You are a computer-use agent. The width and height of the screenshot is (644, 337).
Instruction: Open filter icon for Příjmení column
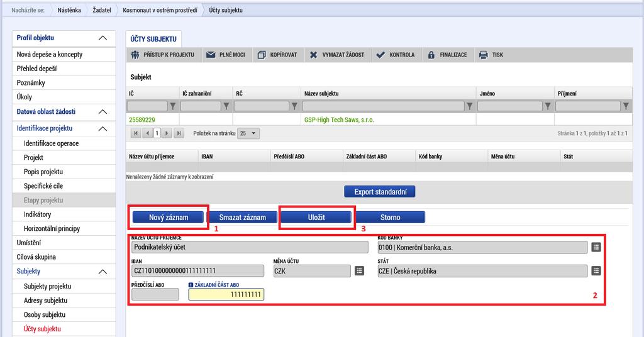(x=626, y=106)
